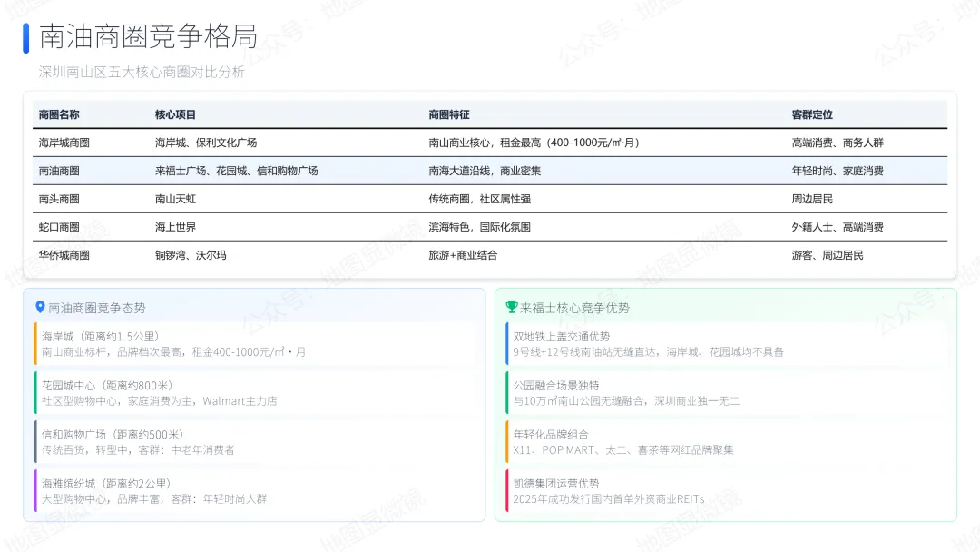Image resolution: width=980 pixels, height=552 pixels.
Task: Click the 客群定位 column header
Action: (x=812, y=114)
